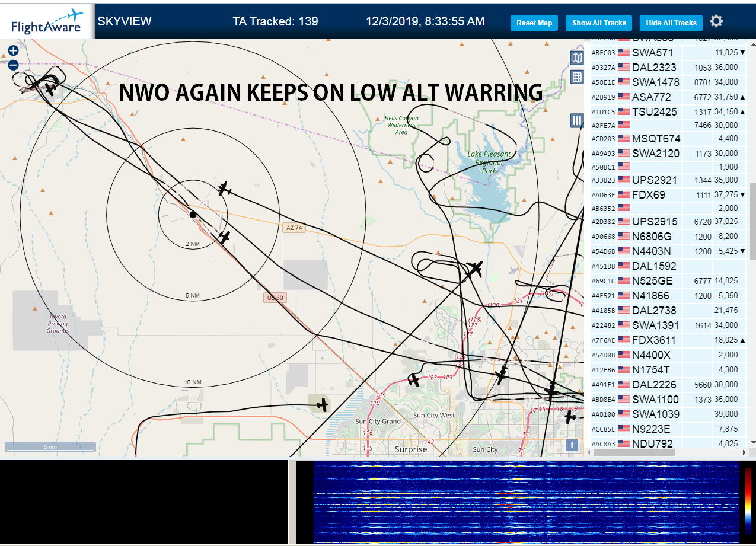Image resolution: width=756 pixels, height=546 pixels.
Task: Click the Lake Pleasant Regional Park label
Action: [x=489, y=162]
